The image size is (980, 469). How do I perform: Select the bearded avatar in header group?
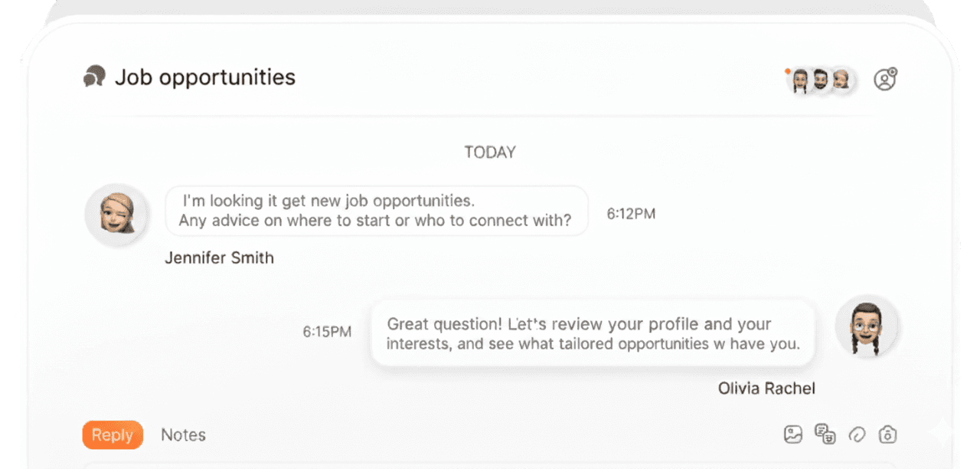[x=820, y=80]
